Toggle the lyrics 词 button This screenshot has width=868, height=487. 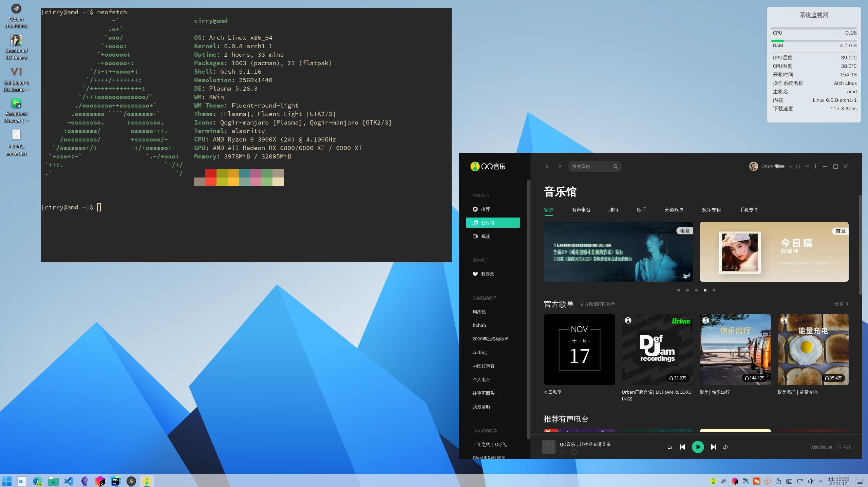[838, 447]
